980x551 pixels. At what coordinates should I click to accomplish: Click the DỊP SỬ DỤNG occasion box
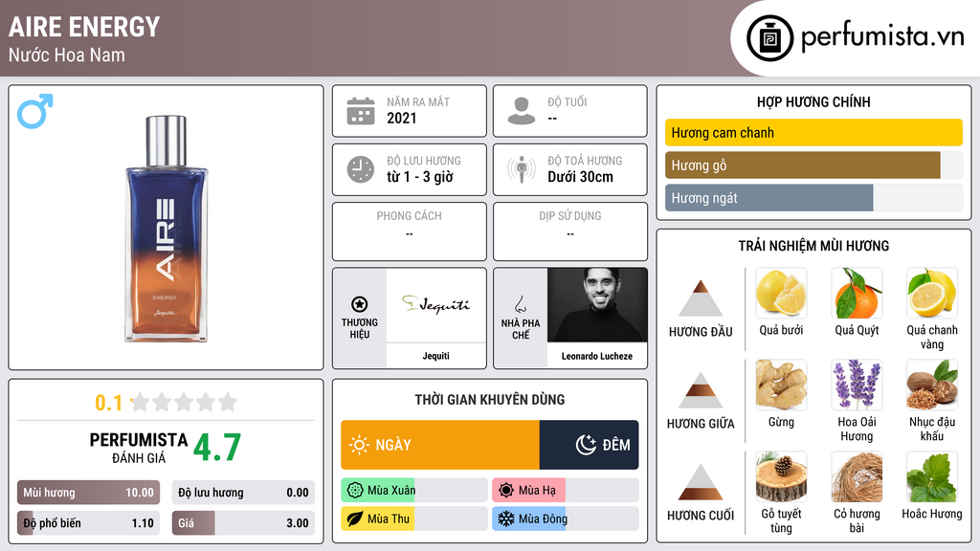tap(570, 231)
